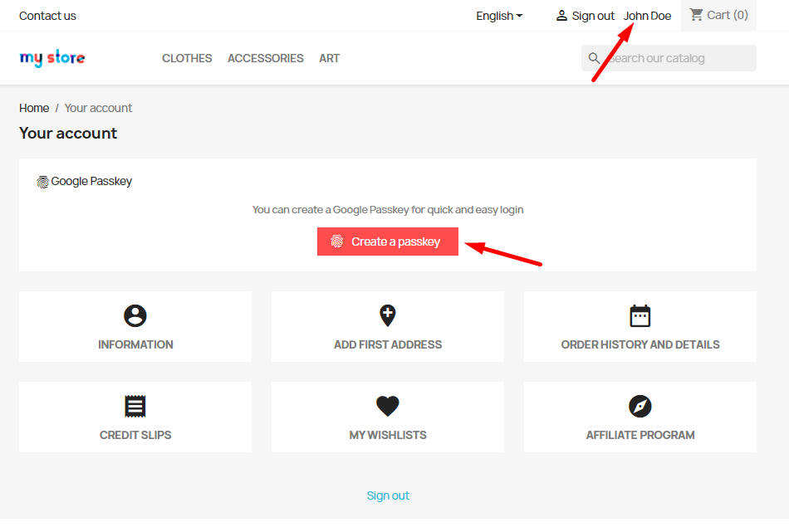Expand the English language dropdown
Screen dimensions: 789x532
tap(499, 16)
